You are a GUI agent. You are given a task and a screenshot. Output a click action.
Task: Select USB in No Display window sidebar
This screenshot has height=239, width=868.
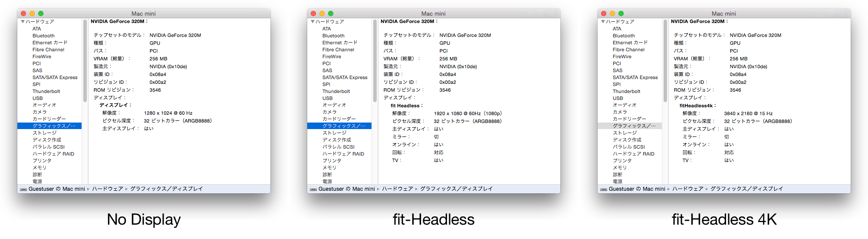click(x=37, y=98)
